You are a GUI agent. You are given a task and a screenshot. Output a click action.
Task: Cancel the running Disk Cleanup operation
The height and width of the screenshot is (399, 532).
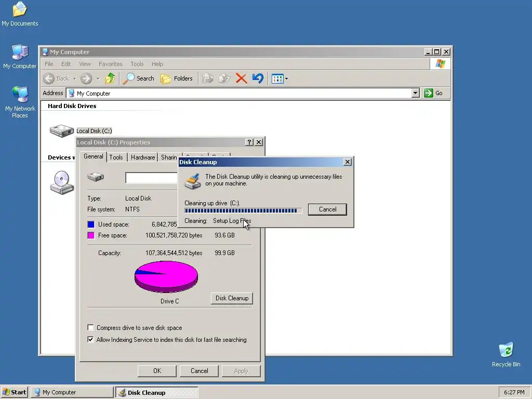click(x=327, y=209)
